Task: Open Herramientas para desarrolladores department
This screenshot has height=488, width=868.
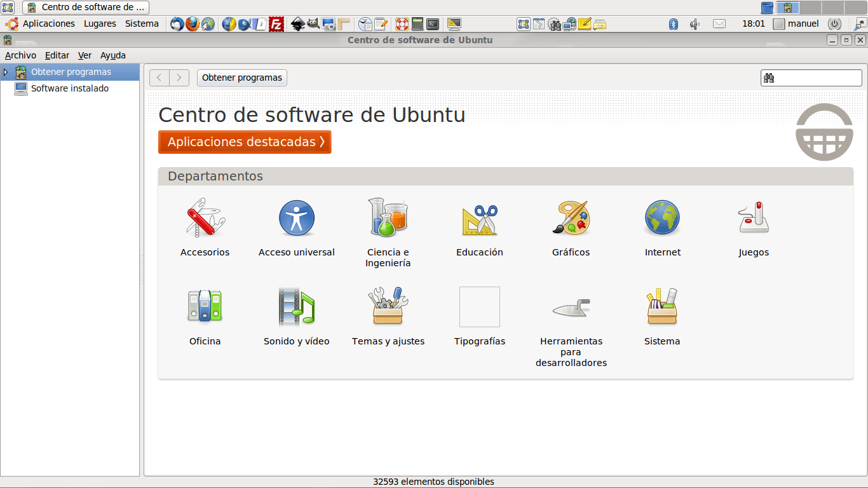Action: coord(571,307)
